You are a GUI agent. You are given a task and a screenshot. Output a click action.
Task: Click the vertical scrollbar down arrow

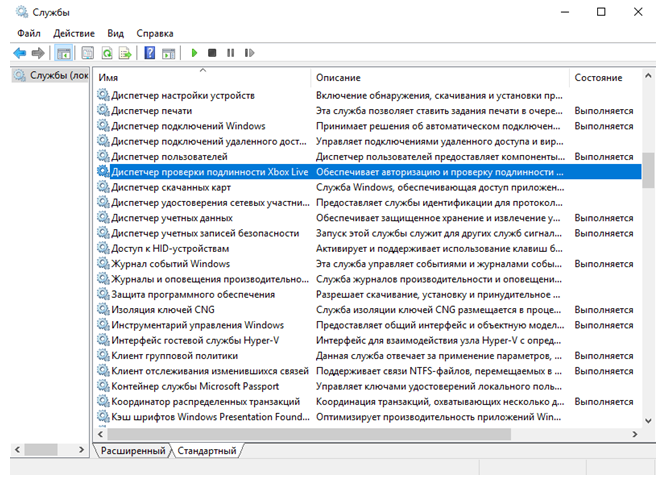(648, 421)
